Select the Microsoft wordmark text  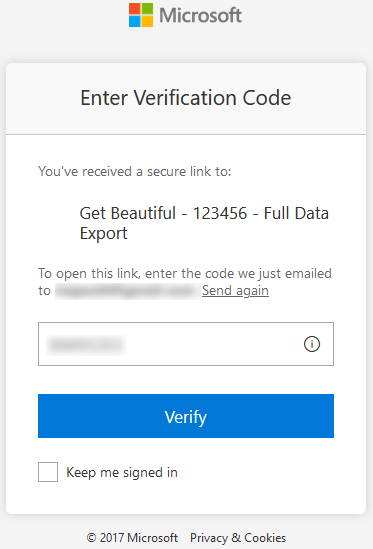200,15
